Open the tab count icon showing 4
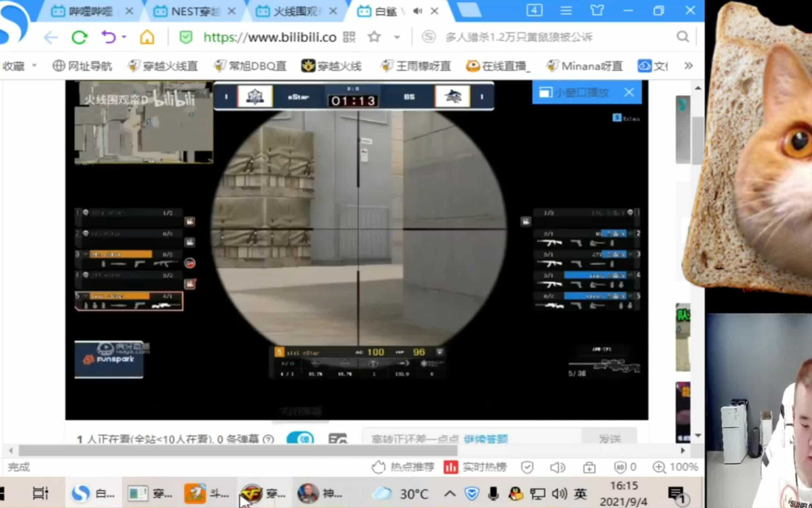The height and width of the screenshot is (508, 812). 534,10
